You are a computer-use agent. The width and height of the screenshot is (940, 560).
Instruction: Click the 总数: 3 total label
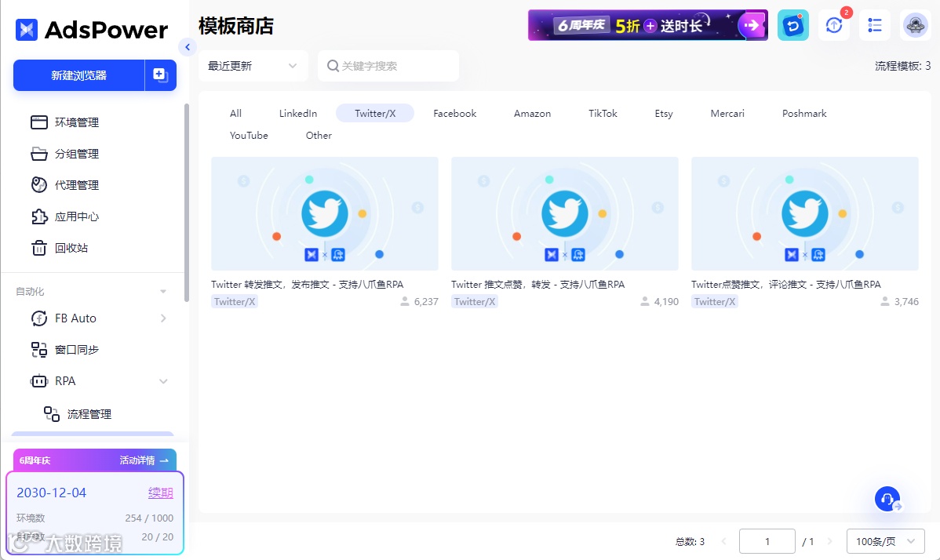pyautogui.click(x=690, y=541)
